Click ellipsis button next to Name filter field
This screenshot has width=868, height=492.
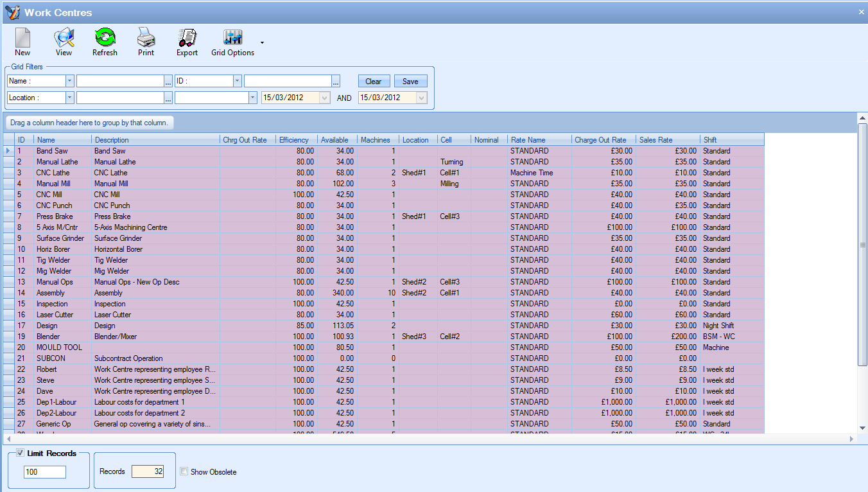pos(168,81)
